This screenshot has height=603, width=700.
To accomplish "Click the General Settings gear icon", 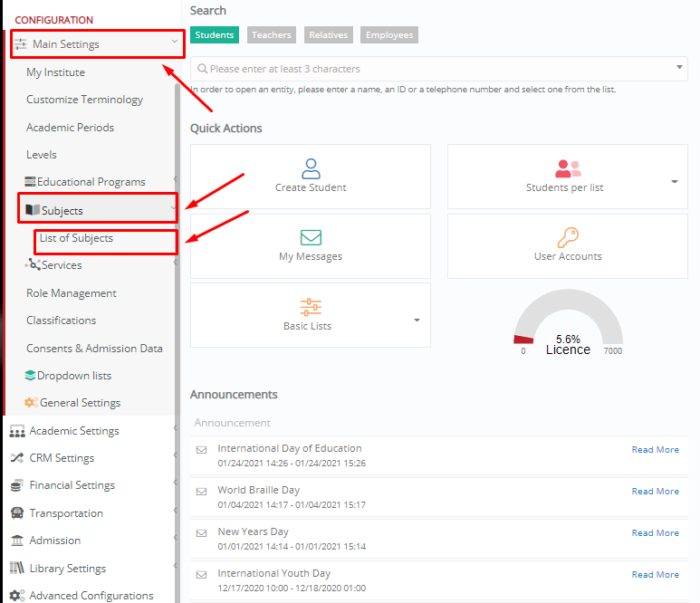I will click(x=31, y=403).
